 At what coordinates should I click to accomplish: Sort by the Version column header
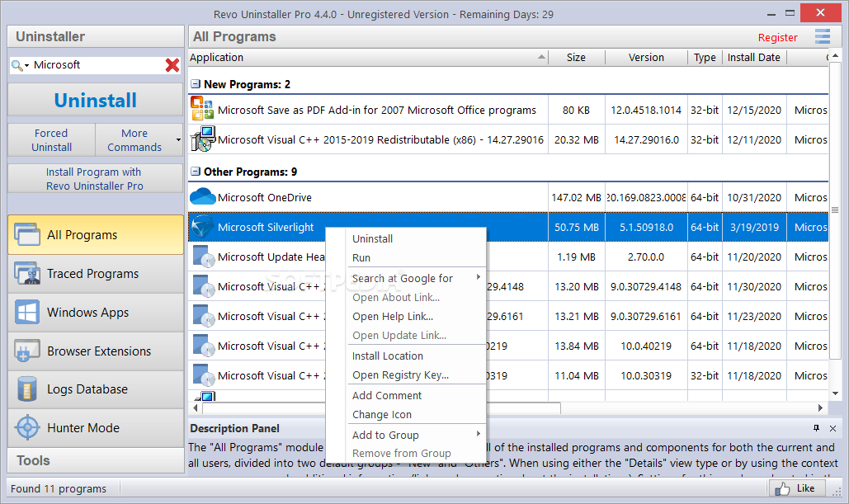tap(646, 58)
